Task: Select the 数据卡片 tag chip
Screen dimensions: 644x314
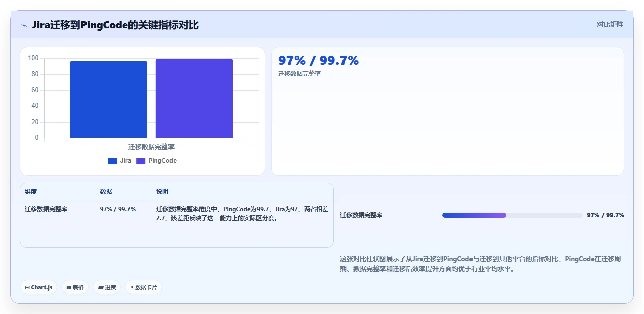Action: [144, 287]
